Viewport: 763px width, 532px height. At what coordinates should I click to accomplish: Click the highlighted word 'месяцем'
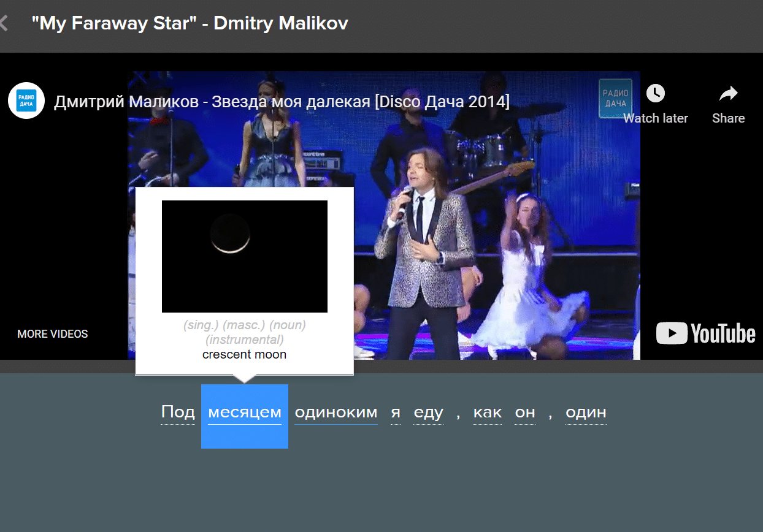(245, 413)
